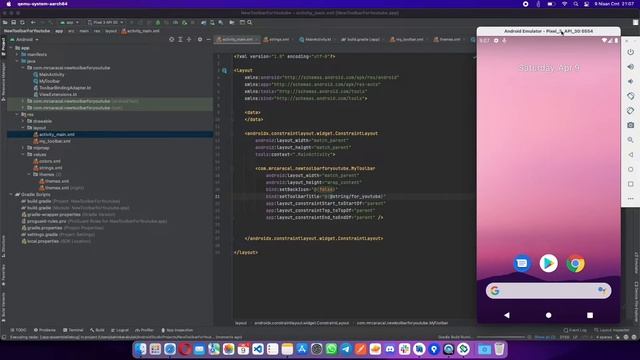Click Google search bar on emulator
This screenshot has height=360, width=640.
click(549, 291)
